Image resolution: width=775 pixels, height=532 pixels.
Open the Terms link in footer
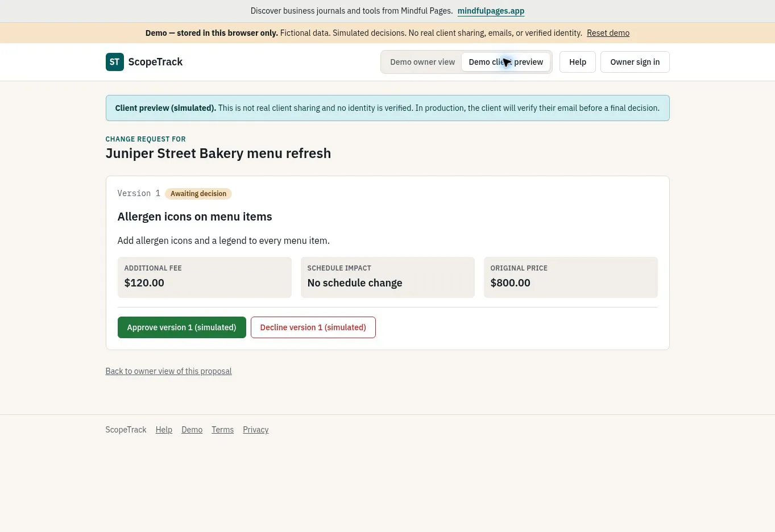(222, 430)
